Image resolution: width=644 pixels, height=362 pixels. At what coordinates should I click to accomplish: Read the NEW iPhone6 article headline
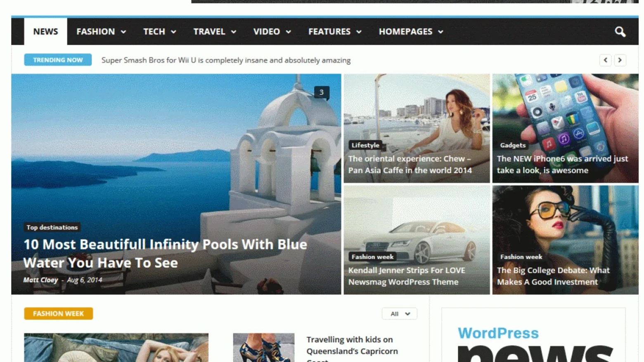pos(562,165)
